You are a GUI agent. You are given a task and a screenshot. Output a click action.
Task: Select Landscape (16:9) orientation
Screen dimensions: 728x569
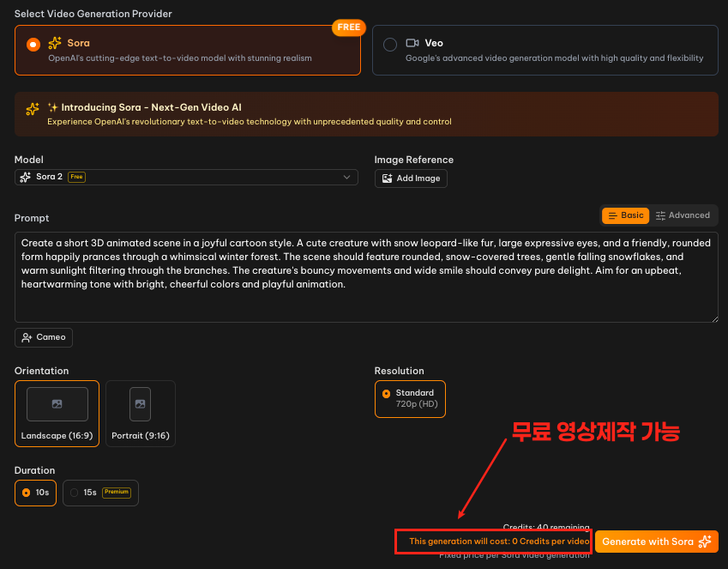57,414
